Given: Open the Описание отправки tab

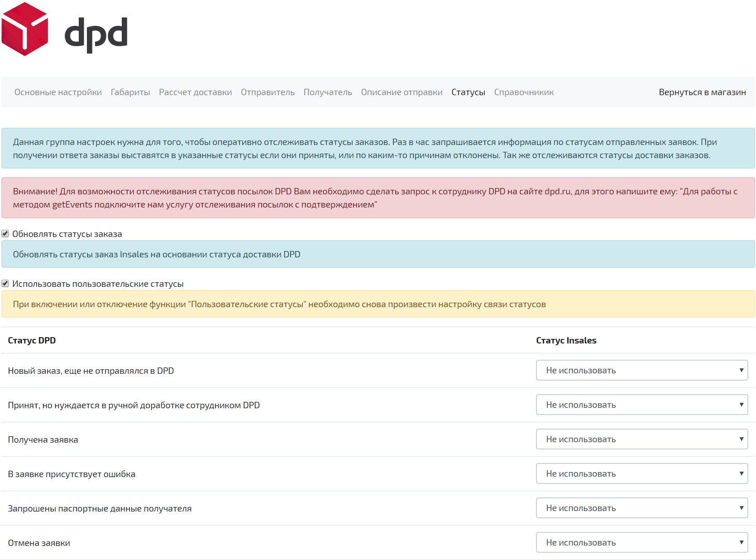Looking at the screenshot, I should pyautogui.click(x=402, y=92).
